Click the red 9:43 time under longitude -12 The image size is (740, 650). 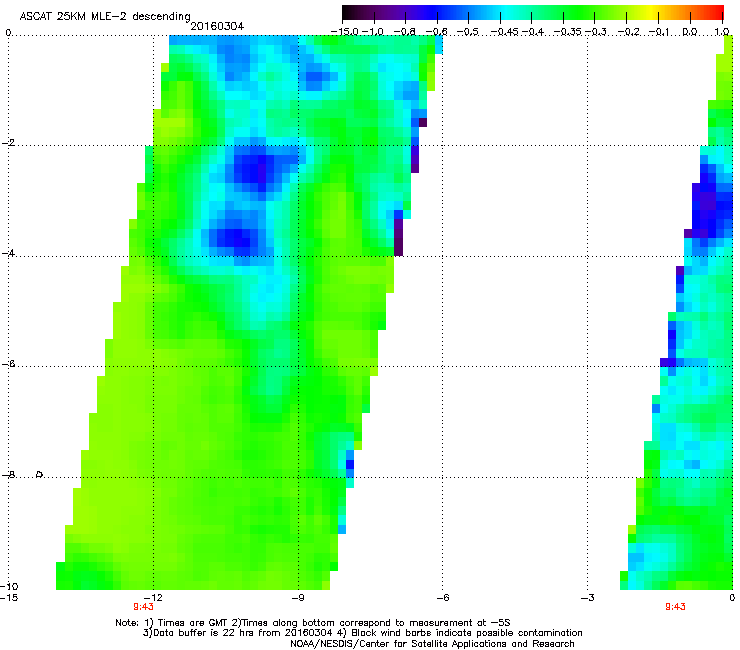[143, 607]
